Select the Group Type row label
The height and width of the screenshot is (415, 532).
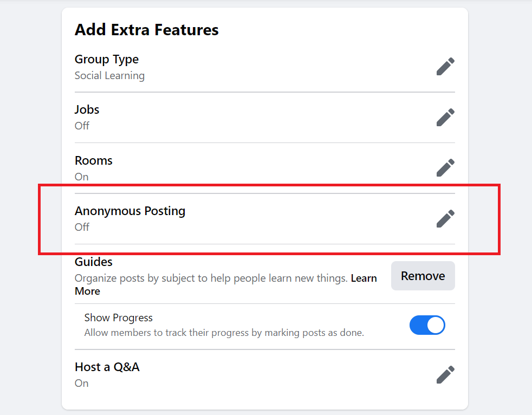[107, 59]
